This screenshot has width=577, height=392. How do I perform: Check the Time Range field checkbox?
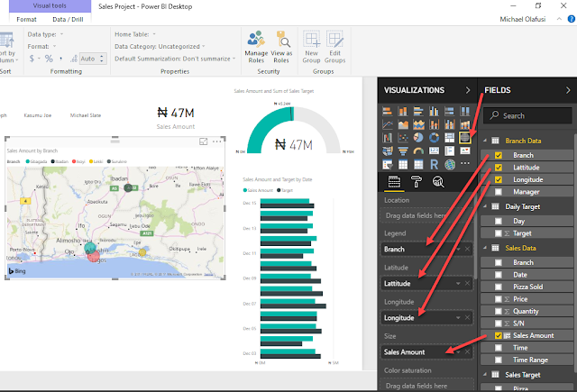click(499, 360)
